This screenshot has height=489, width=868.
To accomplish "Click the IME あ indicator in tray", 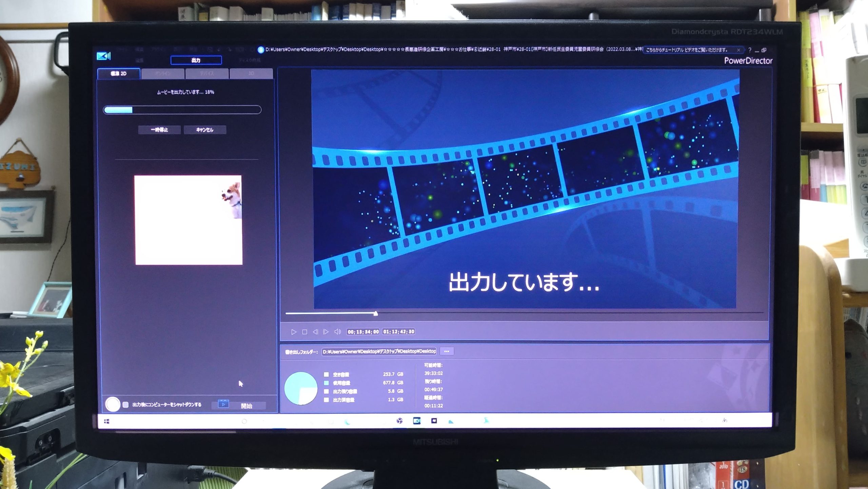I will [725, 421].
